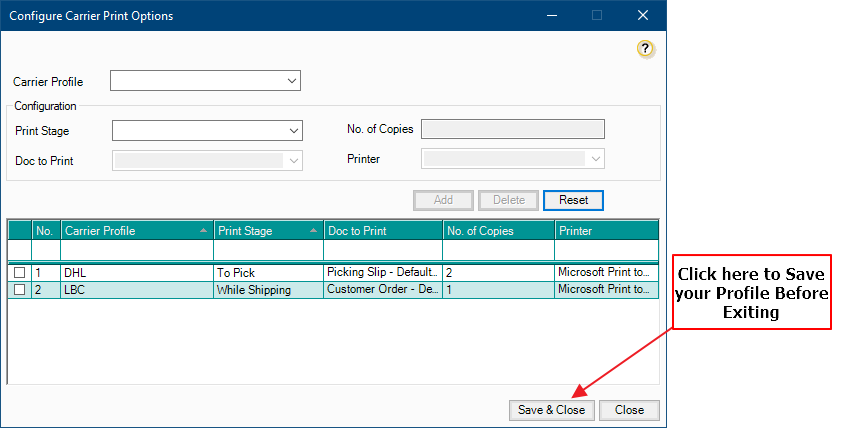Sort by the Print Stage column header
Image resolution: width=841 pixels, height=428 pixels.
coord(268,231)
